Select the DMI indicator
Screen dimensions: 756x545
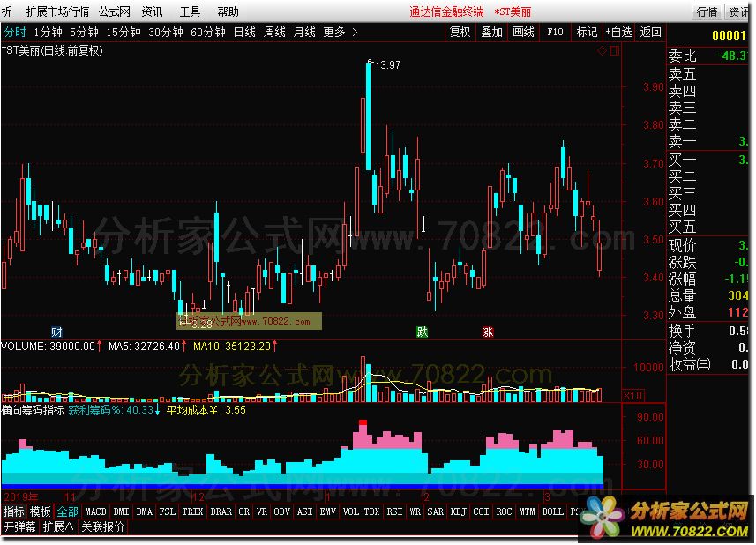click(121, 511)
